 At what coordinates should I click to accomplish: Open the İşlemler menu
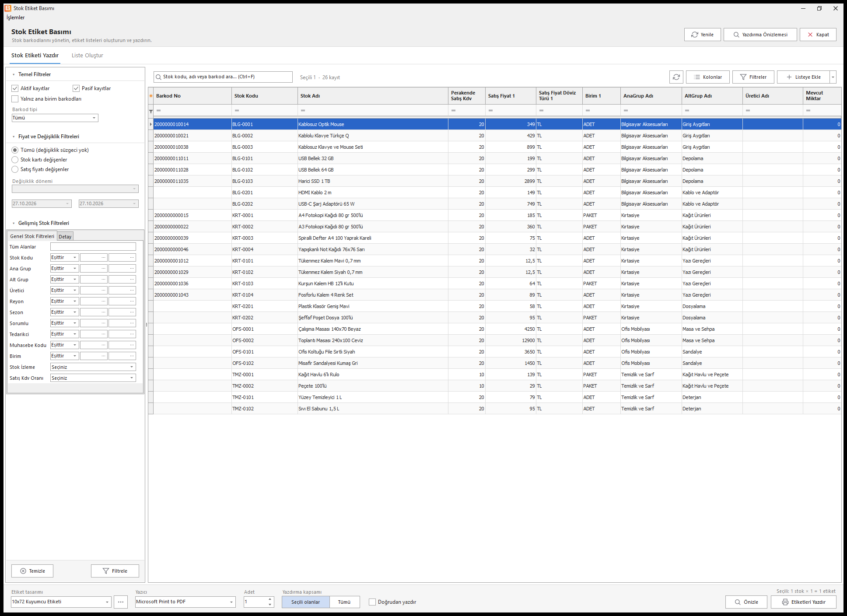pyautogui.click(x=16, y=17)
